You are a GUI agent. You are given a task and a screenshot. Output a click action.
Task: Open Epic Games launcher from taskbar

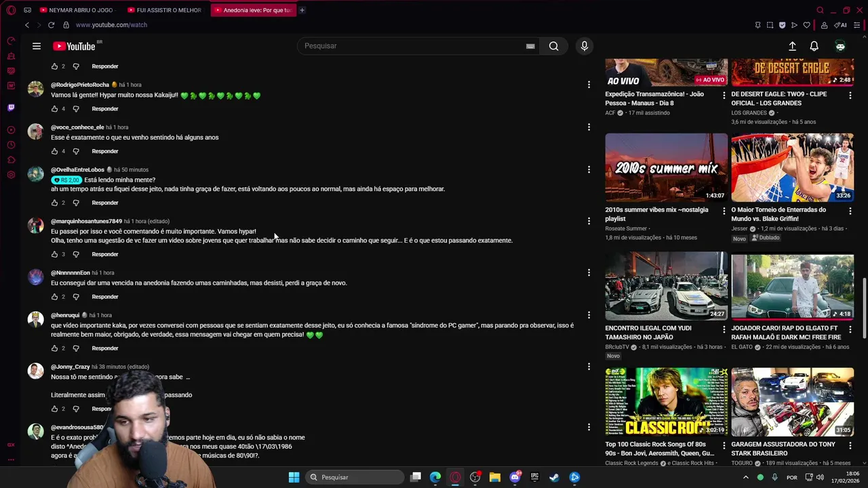(534, 477)
